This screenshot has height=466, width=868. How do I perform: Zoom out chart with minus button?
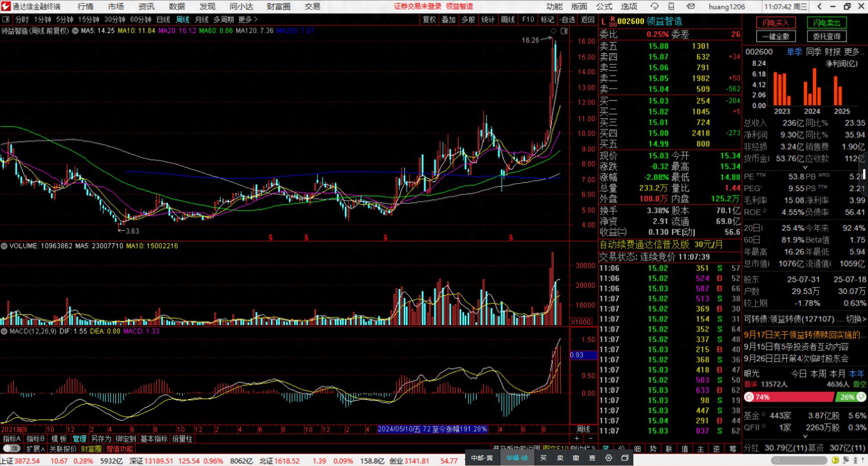click(x=590, y=438)
